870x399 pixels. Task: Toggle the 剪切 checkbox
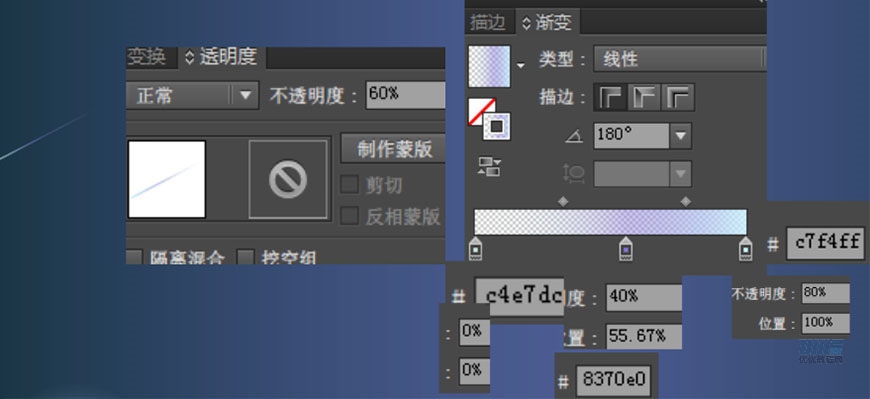[x=350, y=185]
